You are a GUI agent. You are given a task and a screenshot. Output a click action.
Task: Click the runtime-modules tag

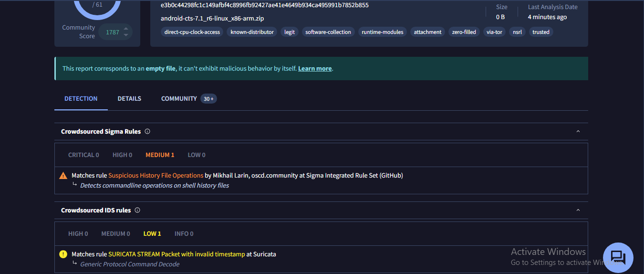click(383, 32)
